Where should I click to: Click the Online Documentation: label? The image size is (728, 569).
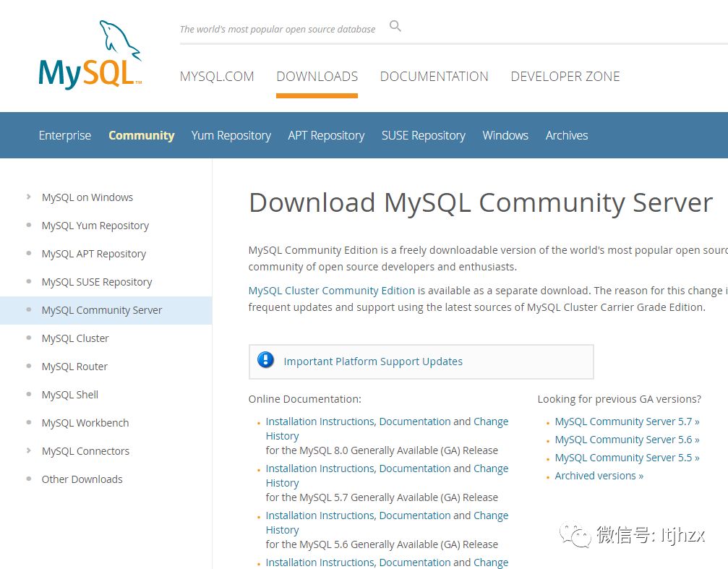(304, 399)
